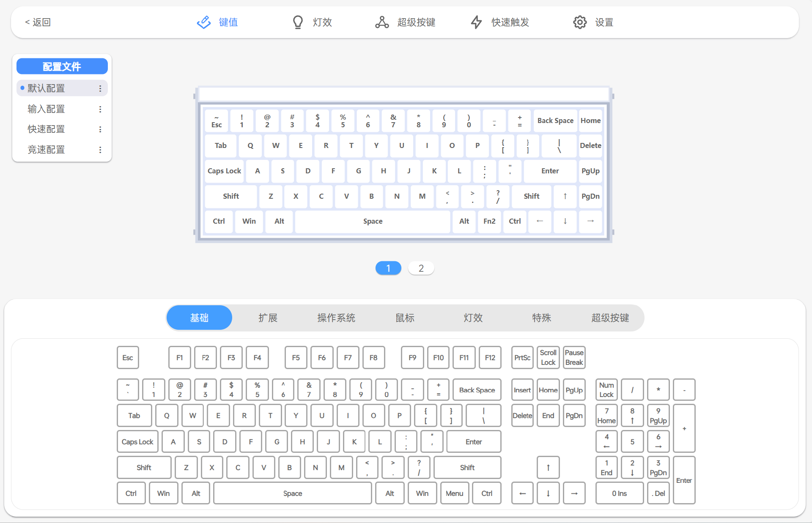Choose Caps Lock in the key panel
The width and height of the screenshot is (812, 523).
click(137, 442)
